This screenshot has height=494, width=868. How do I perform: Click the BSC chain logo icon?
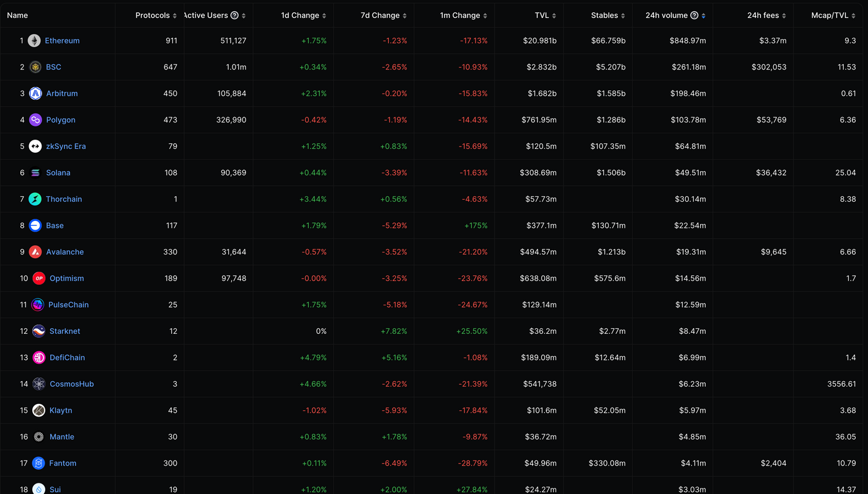tap(35, 67)
